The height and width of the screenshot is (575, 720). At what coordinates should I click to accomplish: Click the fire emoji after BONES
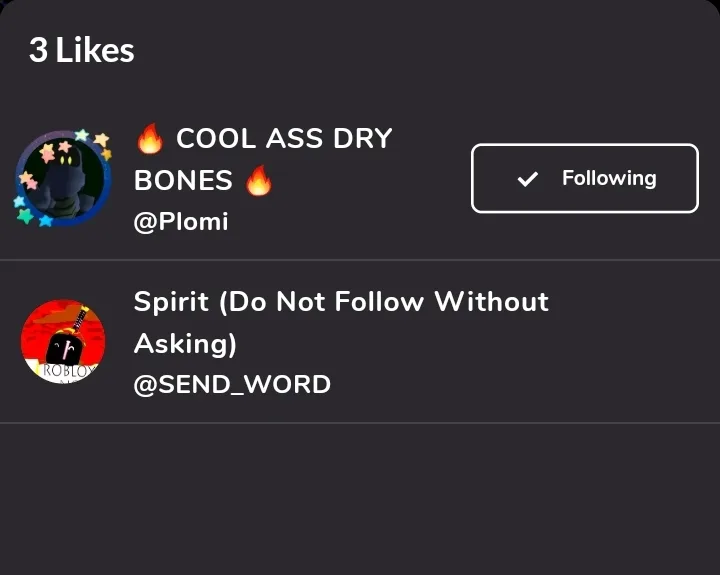[x=258, y=180]
